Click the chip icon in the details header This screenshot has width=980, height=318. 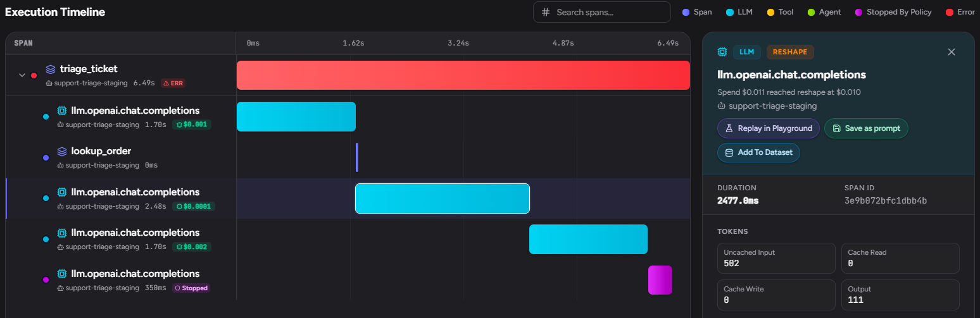[722, 52]
